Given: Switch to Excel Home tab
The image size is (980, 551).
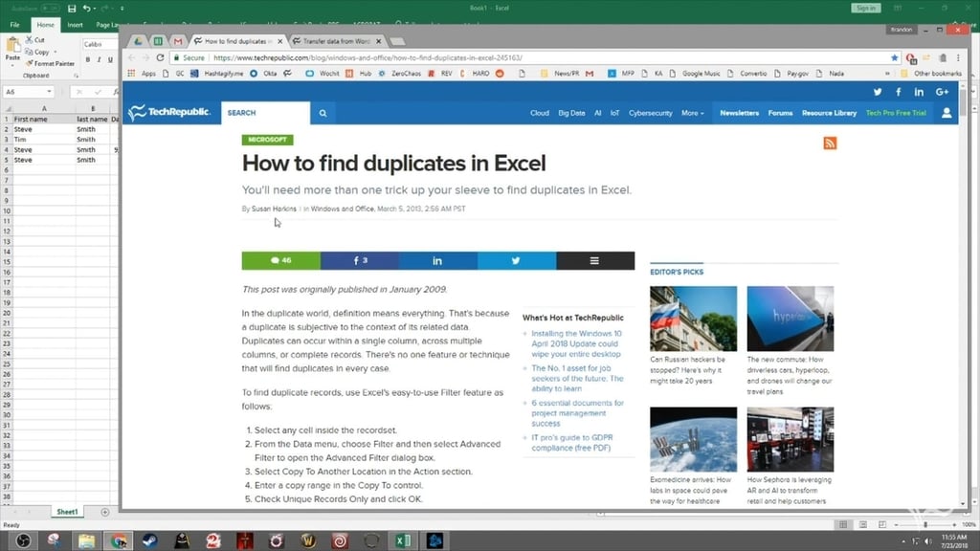Looking at the screenshot, I should (45, 25).
